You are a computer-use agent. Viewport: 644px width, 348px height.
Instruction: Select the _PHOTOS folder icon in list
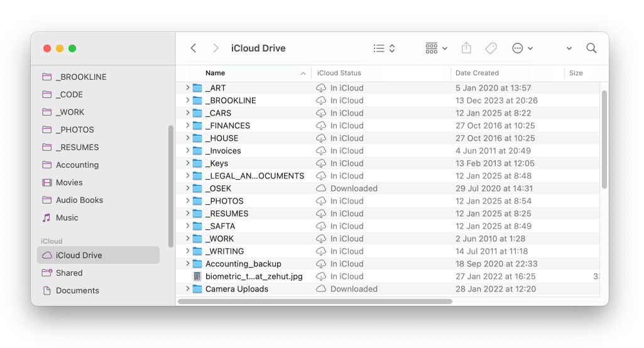click(x=197, y=201)
